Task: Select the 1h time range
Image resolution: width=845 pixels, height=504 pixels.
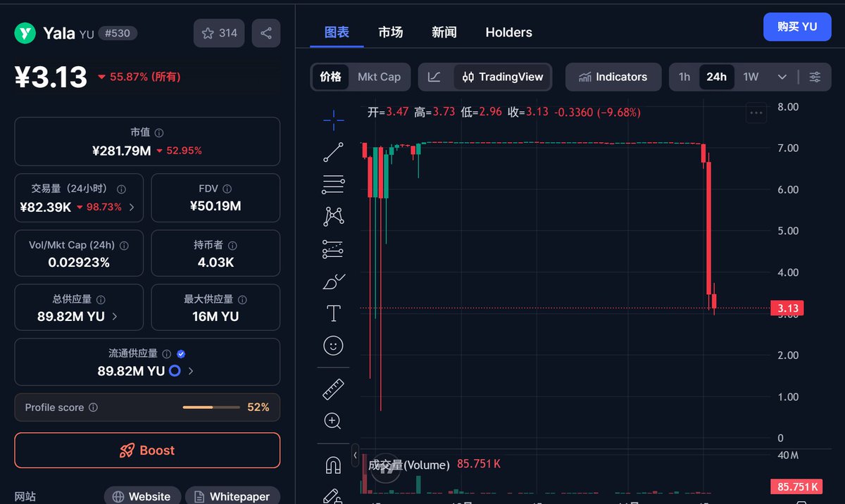Action: pos(684,77)
